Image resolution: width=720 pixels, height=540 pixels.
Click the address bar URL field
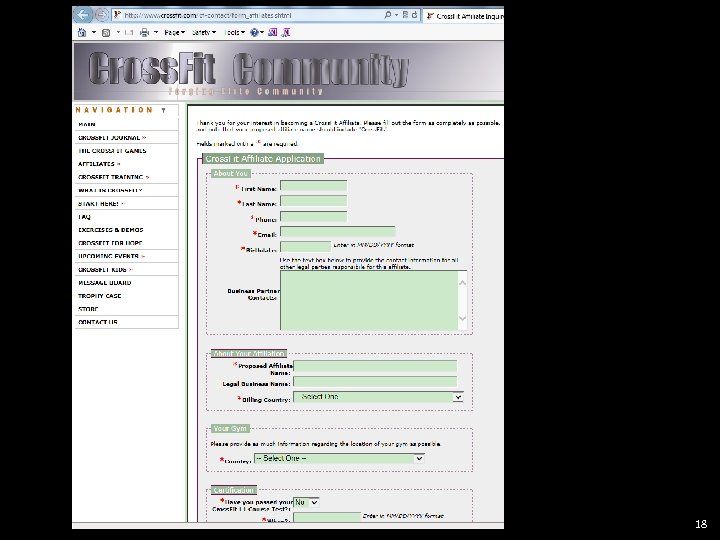click(248, 15)
